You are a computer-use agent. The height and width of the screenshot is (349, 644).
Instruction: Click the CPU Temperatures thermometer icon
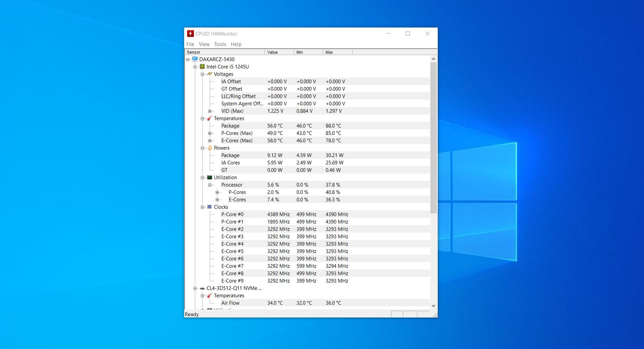(x=210, y=118)
